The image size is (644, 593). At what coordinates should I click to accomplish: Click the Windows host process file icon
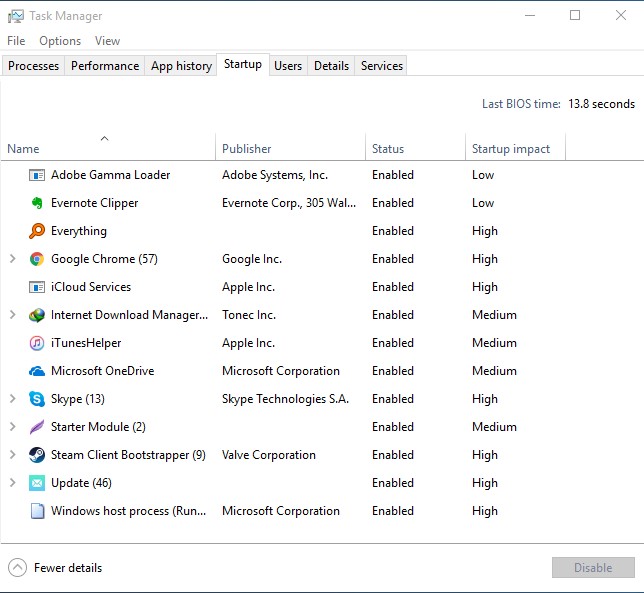click(38, 511)
